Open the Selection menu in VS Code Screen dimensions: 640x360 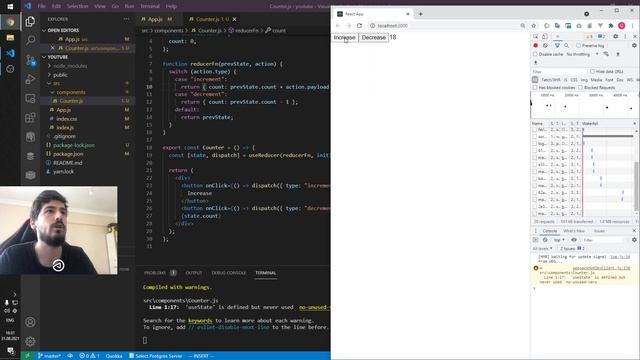click(77, 6)
